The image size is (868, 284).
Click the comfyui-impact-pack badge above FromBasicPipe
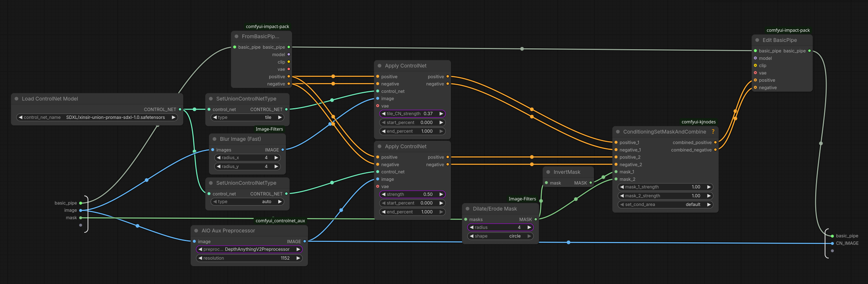(268, 26)
